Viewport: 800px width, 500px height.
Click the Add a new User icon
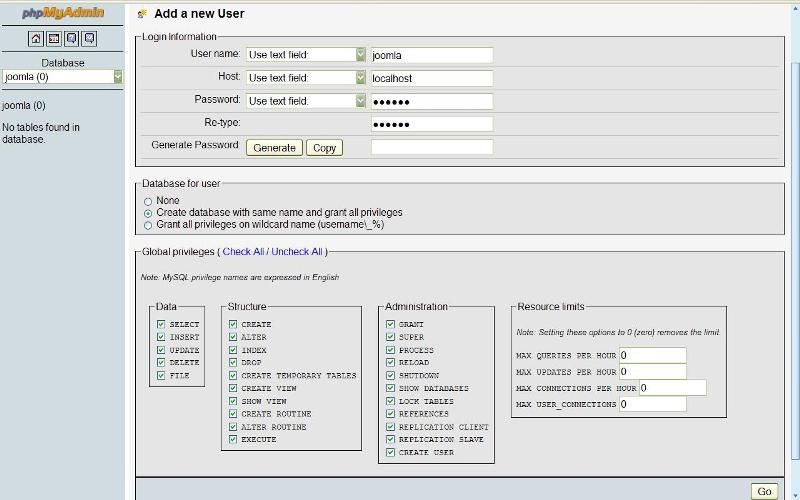point(143,14)
